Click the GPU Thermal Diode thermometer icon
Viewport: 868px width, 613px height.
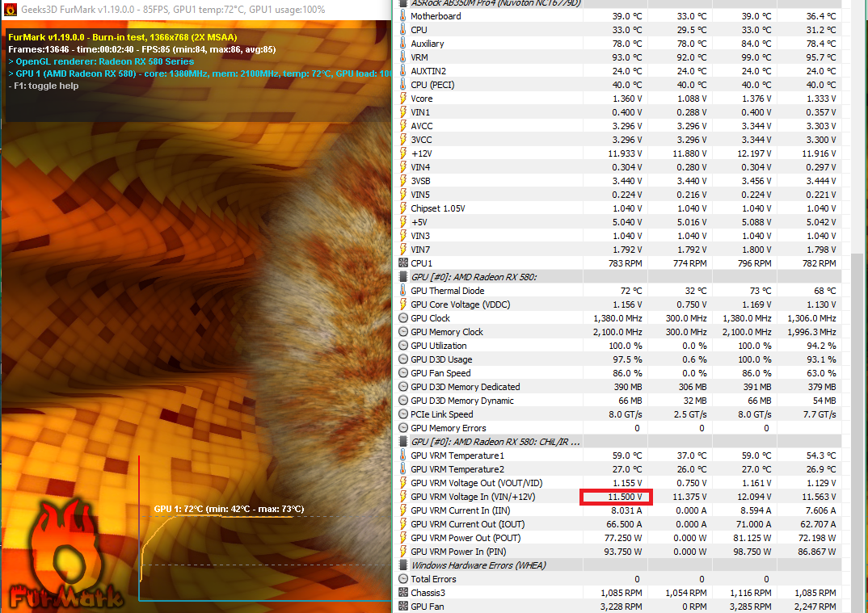pos(403,291)
